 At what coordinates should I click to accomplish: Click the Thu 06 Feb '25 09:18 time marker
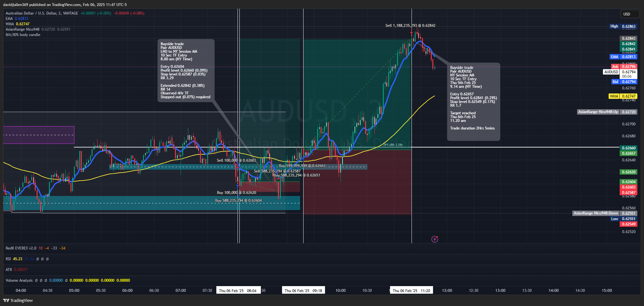pyautogui.click(x=304, y=291)
